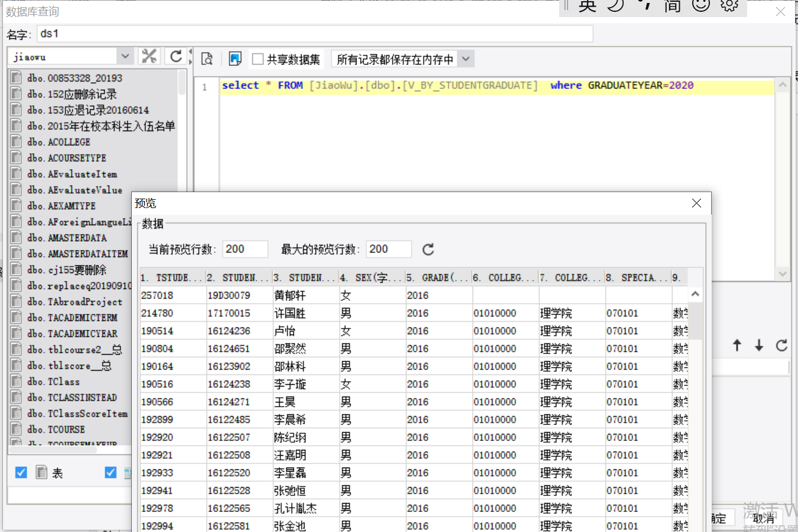Select dbo.AEvaluateItem table
Viewport: 798px width, 532px height.
pos(72,174)
